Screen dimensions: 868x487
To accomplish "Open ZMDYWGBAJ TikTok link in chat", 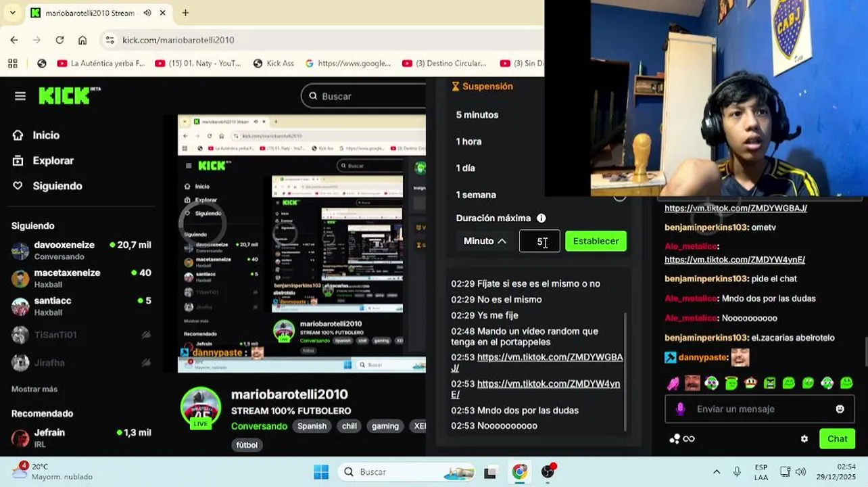I will point(736,208).
